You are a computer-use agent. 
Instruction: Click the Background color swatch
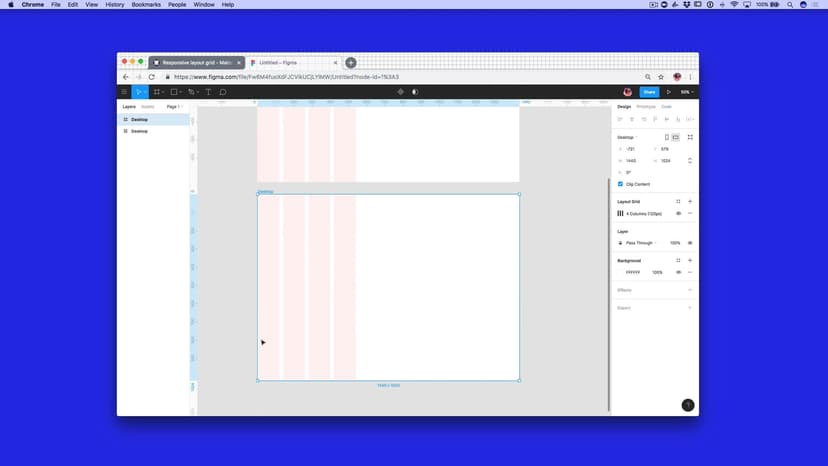(620, 272)
